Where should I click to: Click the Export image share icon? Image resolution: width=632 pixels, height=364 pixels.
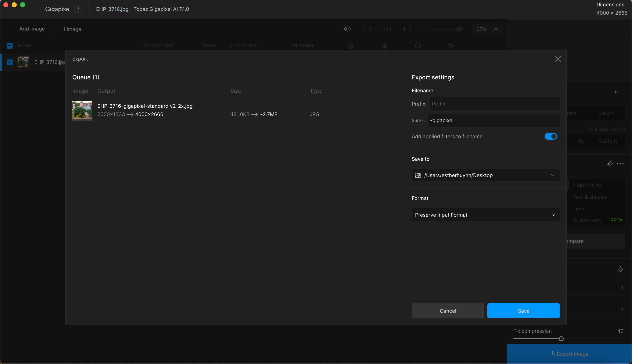pyautogui.click(x=552, y=354)
